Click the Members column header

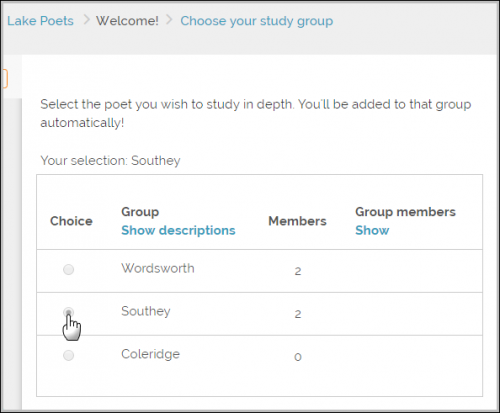[297, 221]
